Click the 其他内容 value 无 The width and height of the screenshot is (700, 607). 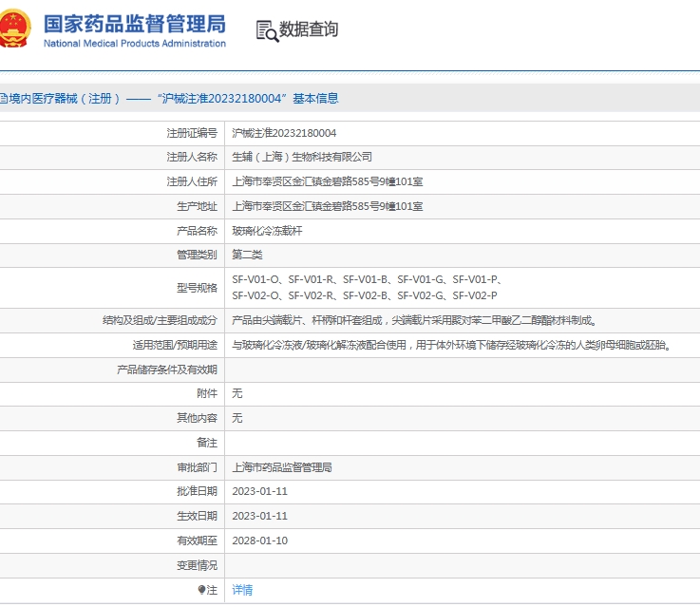click(x=237, y=418)
